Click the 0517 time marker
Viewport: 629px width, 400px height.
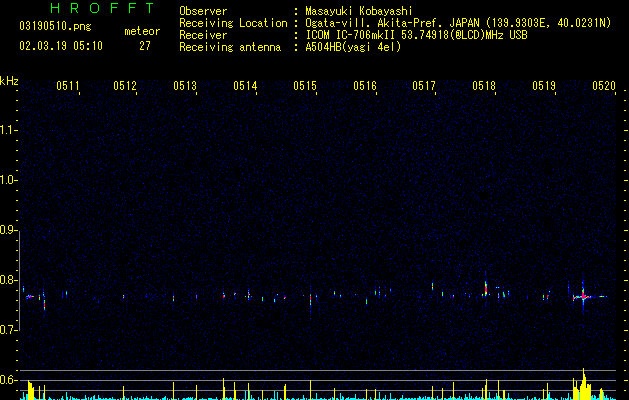(x=424, y=86)
